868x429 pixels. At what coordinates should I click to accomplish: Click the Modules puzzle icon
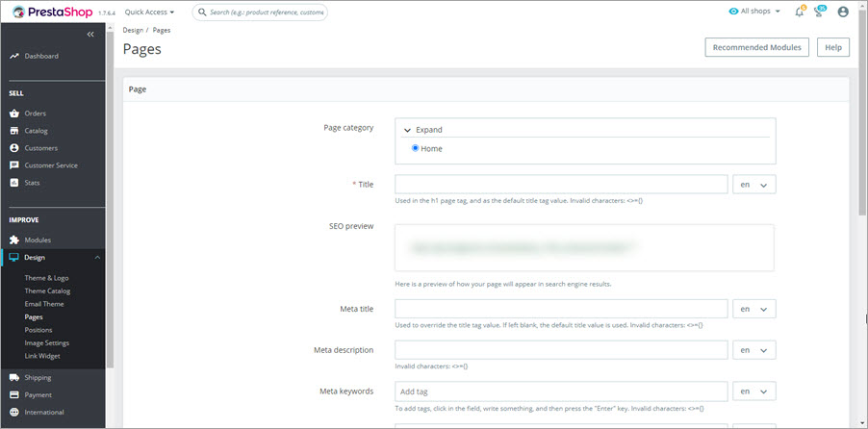[14, 240]
